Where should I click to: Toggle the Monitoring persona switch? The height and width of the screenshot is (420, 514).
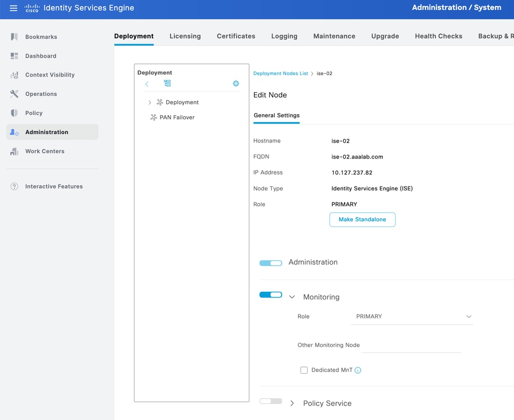[x=271, y=295]
